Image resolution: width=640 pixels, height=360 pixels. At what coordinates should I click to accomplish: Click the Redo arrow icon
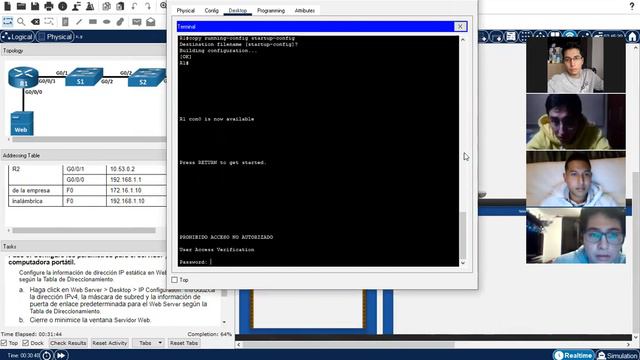click(148, 6)
